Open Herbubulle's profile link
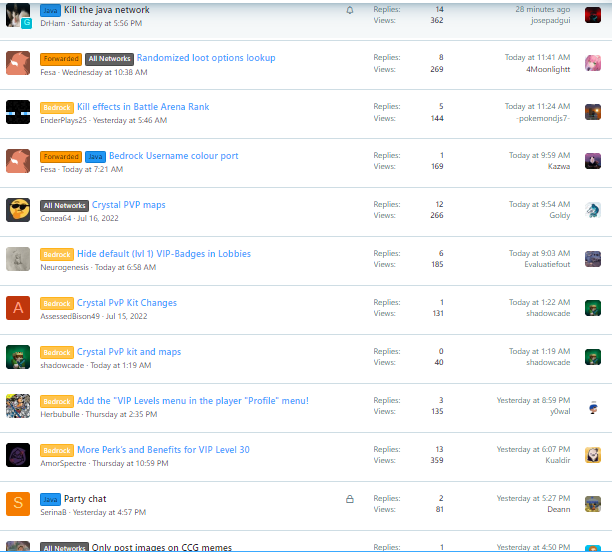The image size is (612, 552). click(60, 414)
